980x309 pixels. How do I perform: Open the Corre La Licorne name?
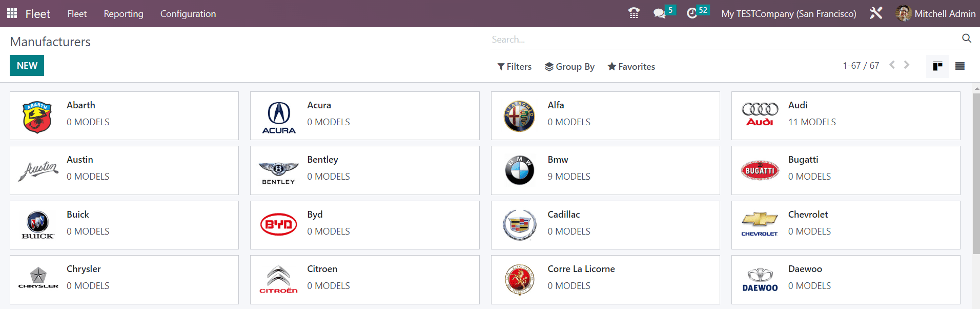pyautogui.click(x=581, y=269)
